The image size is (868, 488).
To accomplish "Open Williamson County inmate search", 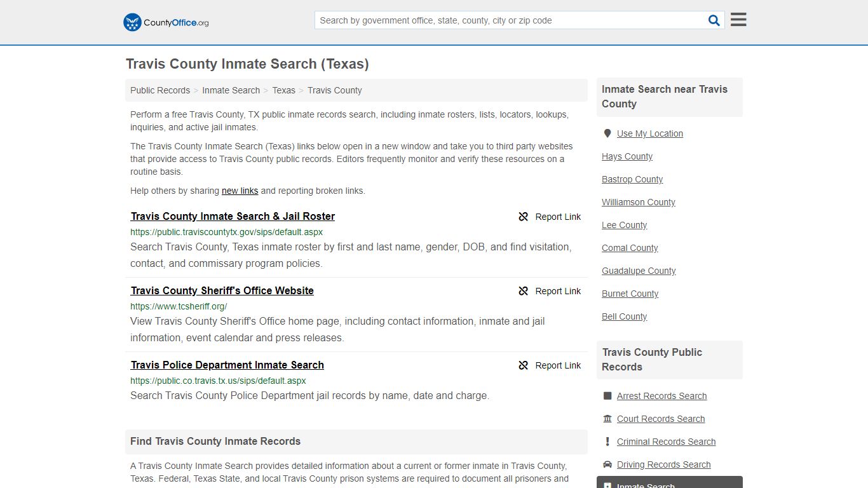I will pyautogui.click(x=639, y=202).
